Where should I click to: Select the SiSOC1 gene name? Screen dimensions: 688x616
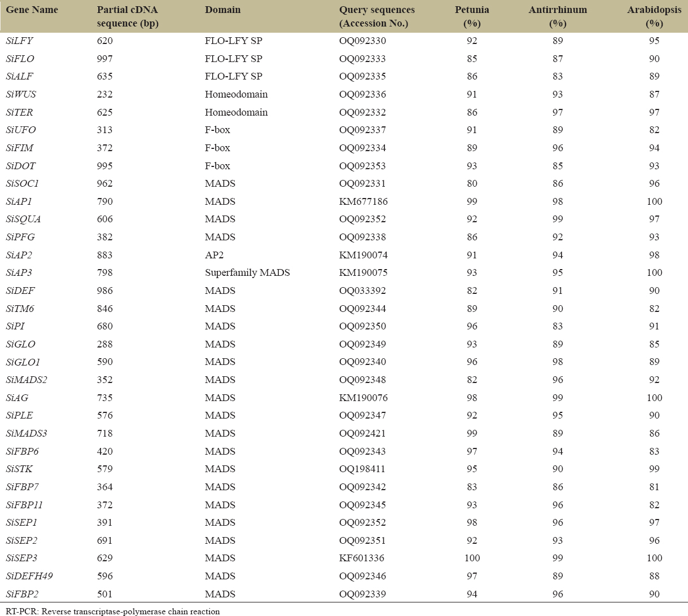(23, 183)
